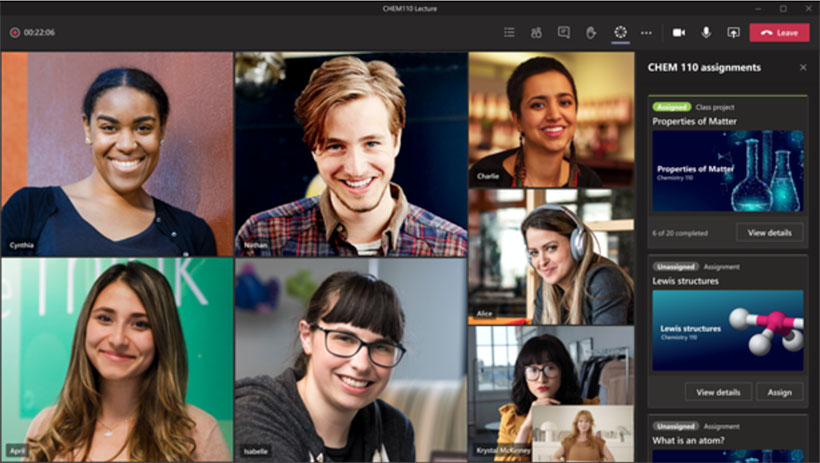820x463 pixels.
Task: View details for Lewis structures
Action: 718,392
